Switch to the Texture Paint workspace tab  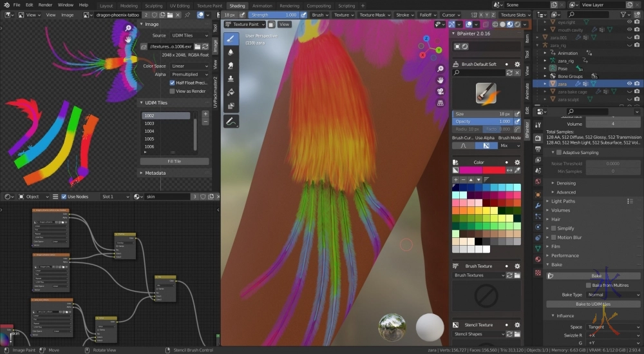209,5
